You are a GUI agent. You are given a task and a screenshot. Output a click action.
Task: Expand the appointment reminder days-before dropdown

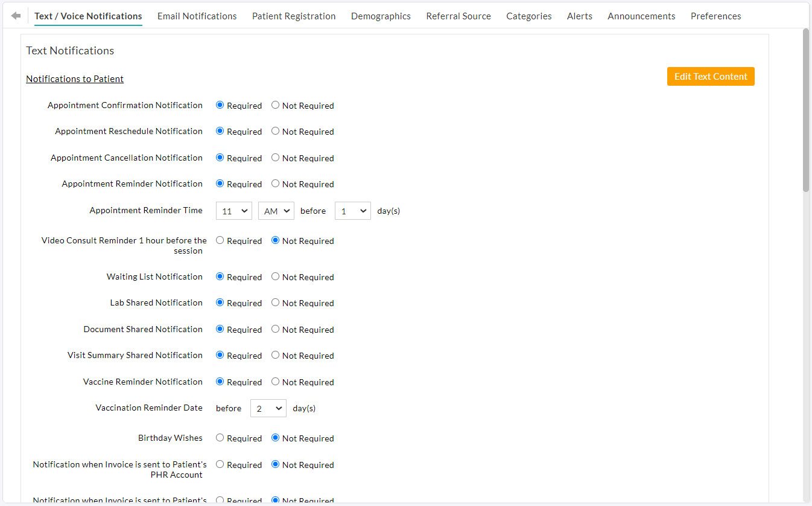click(x=352, y=211)
